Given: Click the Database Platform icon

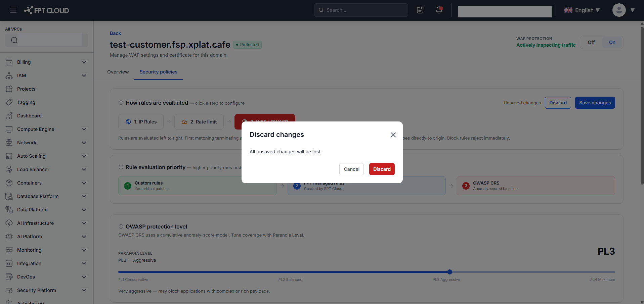Looking at the screenshot, I should click(9, 196).
